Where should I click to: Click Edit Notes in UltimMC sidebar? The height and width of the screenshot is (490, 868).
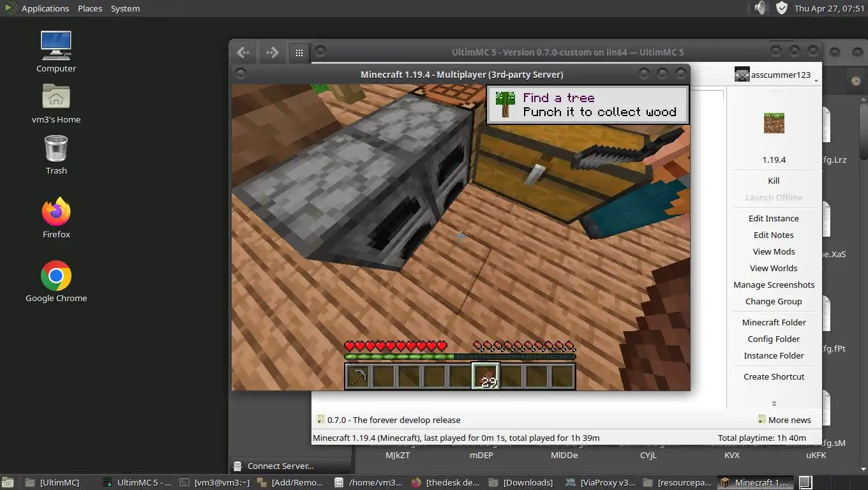click(x=774, y=235)
